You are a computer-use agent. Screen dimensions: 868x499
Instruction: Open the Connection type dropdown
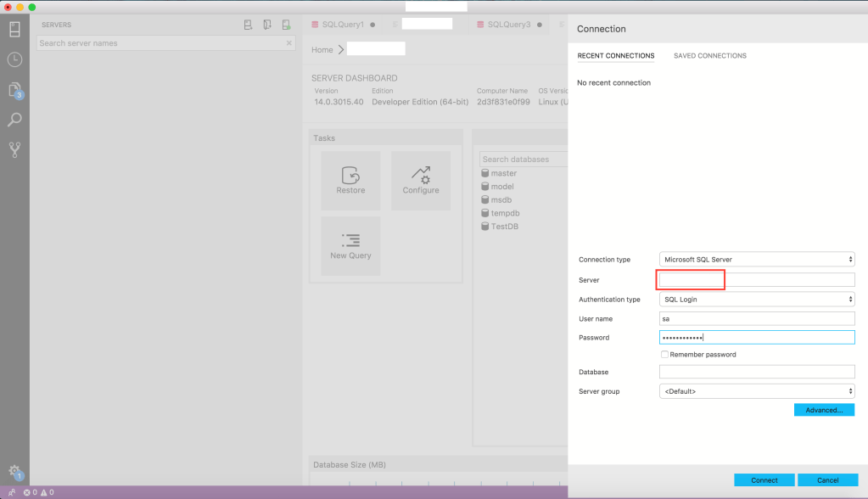756,260
